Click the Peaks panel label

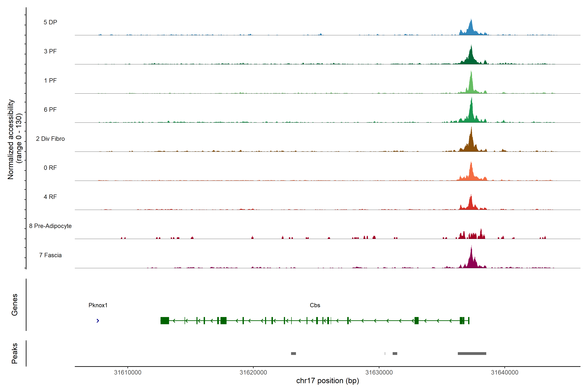click(15, 353)
